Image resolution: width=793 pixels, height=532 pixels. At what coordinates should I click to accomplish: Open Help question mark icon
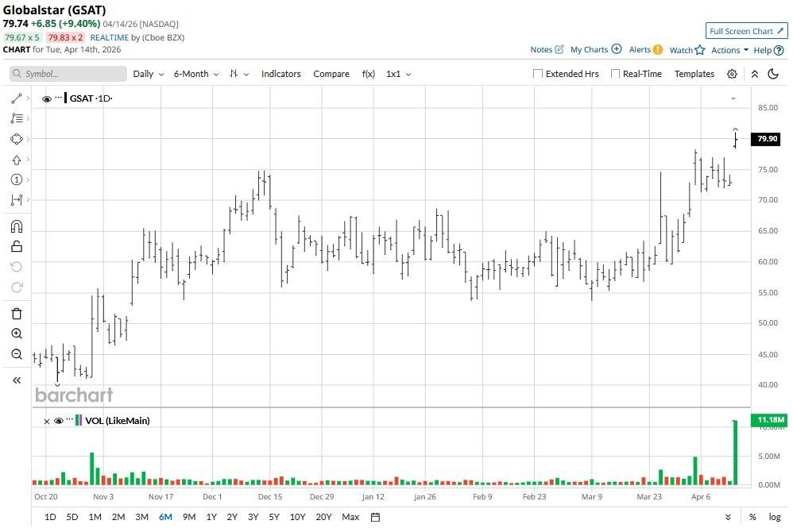point(779,50)
